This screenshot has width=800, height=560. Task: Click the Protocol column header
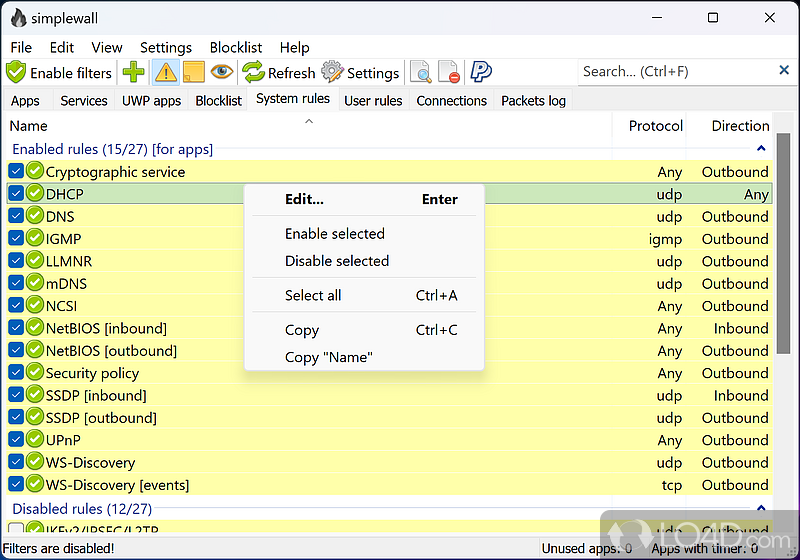649,126
